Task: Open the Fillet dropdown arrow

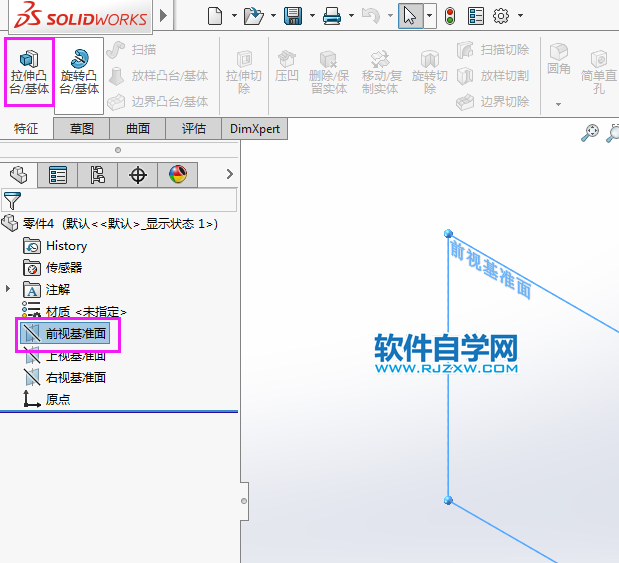Action: point(558,105)
